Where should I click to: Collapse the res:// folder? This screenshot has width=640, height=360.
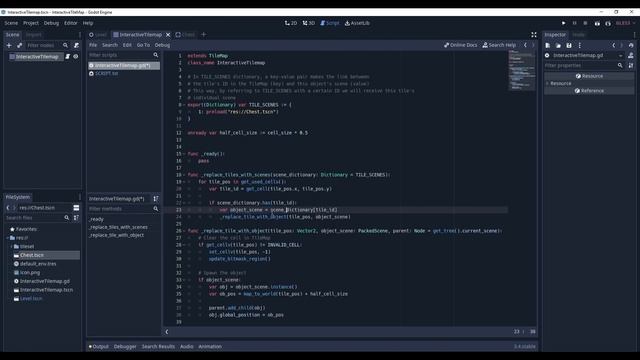(x=8, y=238)
